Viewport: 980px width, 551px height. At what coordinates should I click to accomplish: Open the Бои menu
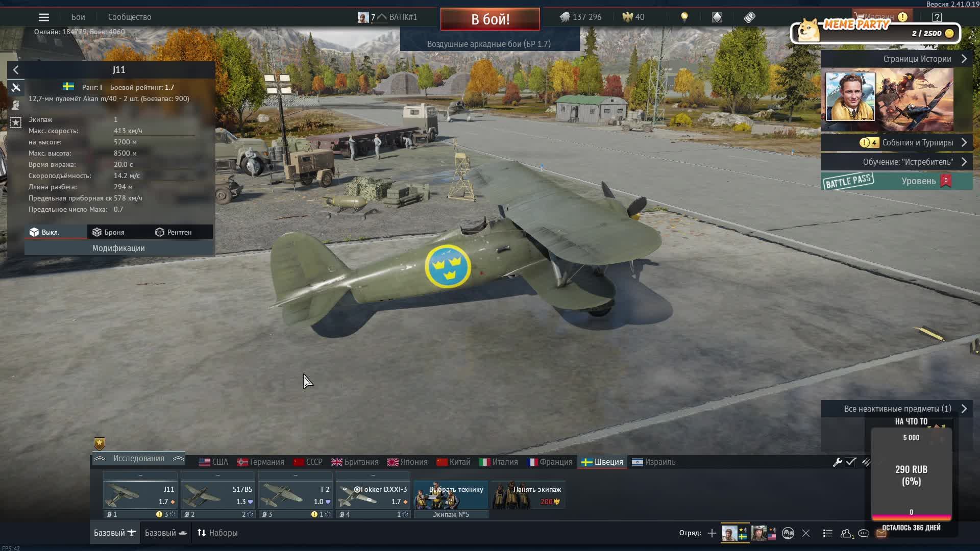(x=78, y=17)
